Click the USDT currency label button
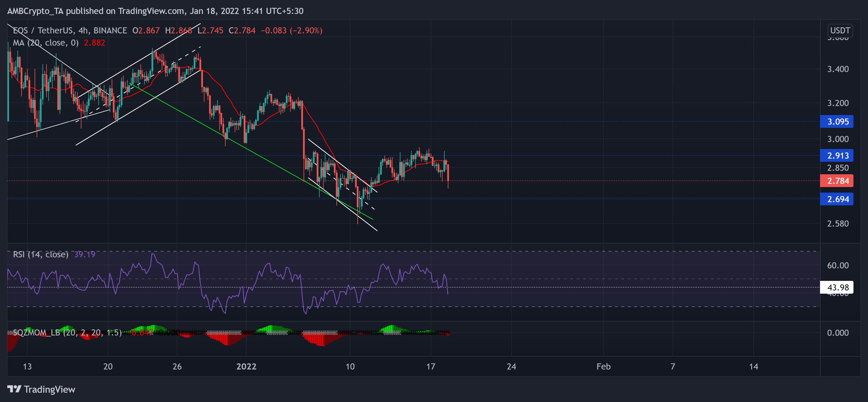Screen dimensions: 868x402 point(840,30)
